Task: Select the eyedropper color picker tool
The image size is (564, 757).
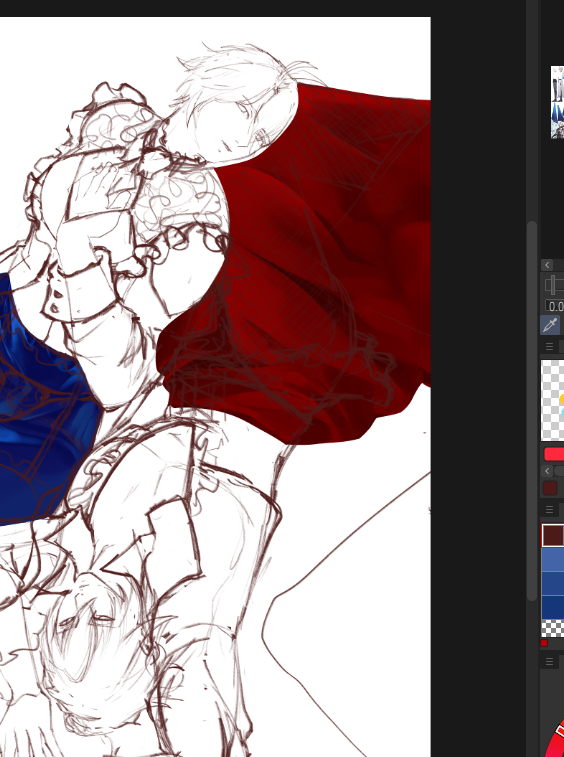Action: (550, 325)
